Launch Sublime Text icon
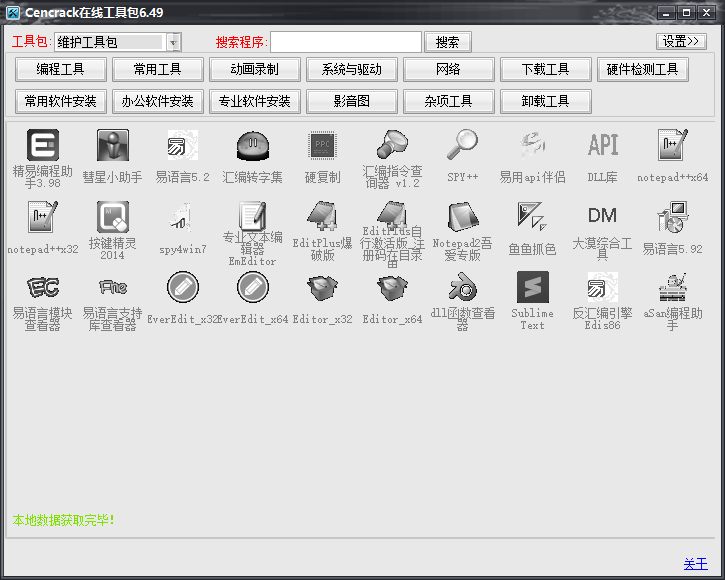Image resolution: width=725 pixels, height=580 pixels. pos(532,287)
